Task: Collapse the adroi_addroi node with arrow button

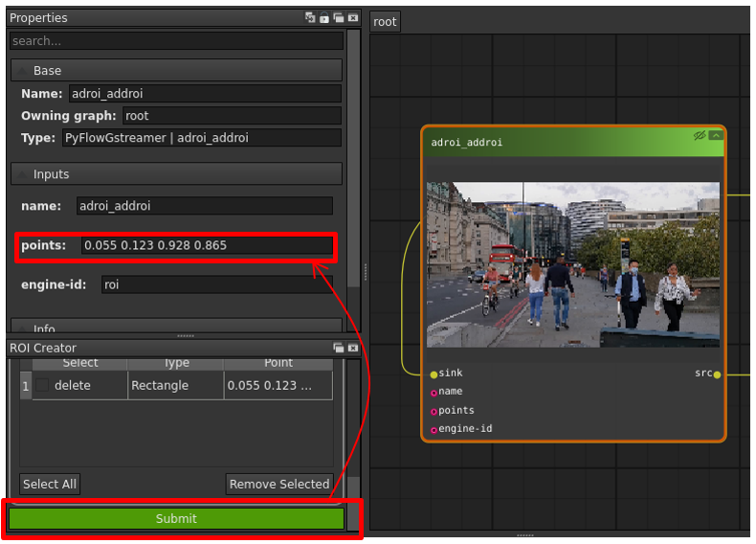Action: (x=715, y=136)
